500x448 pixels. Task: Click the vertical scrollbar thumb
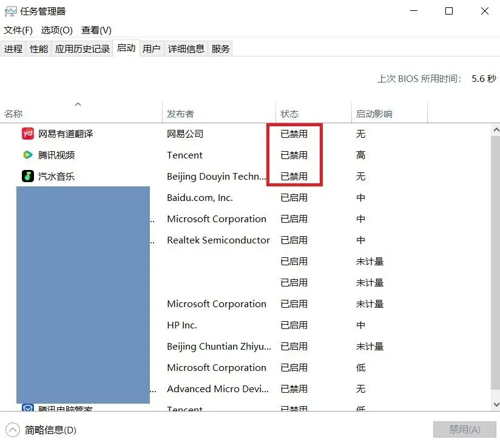496,263
